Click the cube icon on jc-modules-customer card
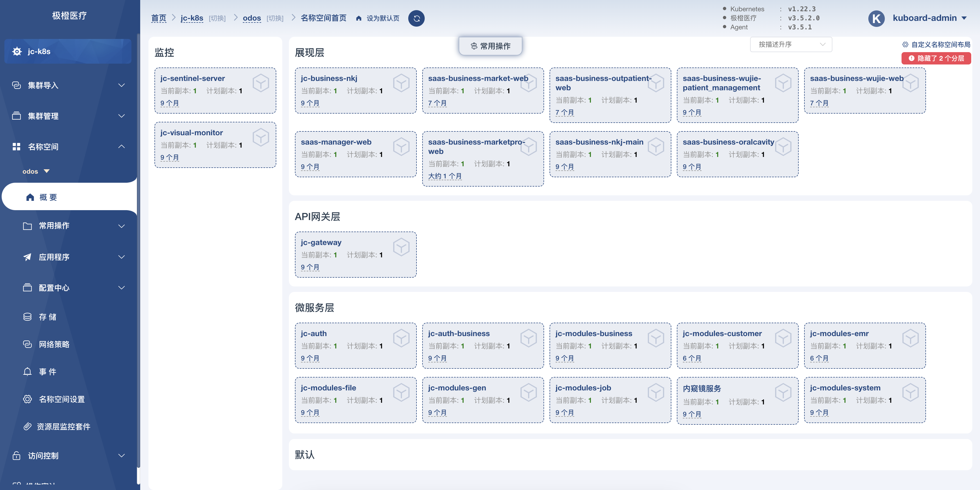 tap(783, 338)
